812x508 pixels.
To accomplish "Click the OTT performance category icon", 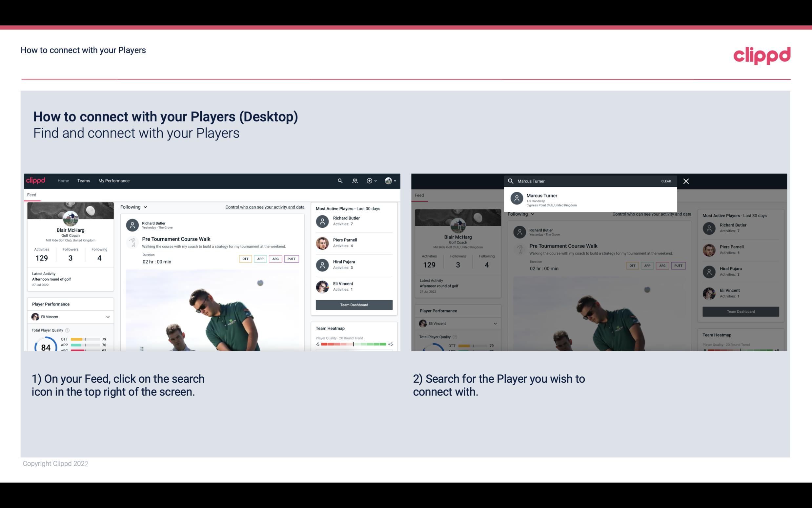I will [244, 259].
